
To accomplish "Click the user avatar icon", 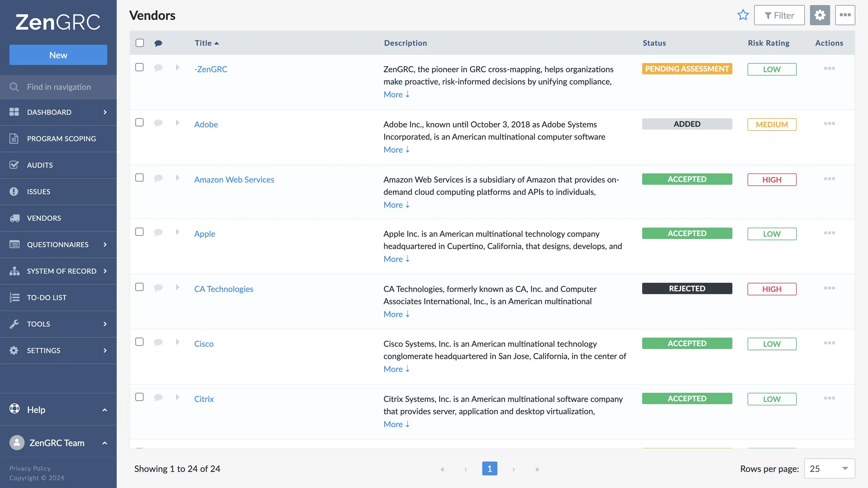I will (x=17, y=443).
